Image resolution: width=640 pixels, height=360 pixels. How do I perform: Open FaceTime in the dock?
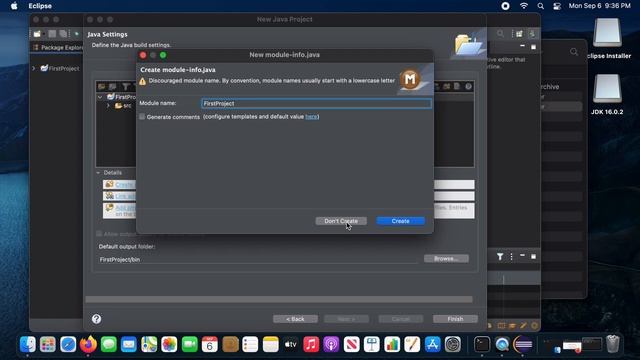[189, 344]
